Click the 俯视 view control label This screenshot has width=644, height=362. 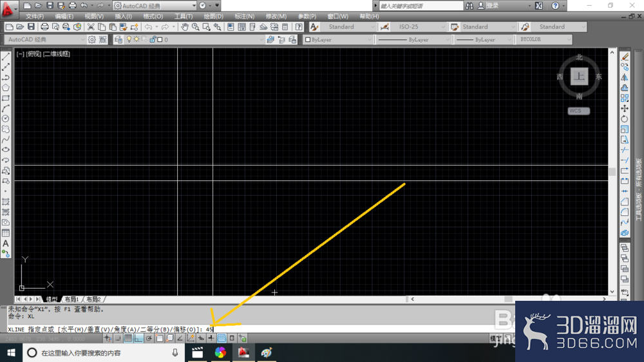point(33,54)
